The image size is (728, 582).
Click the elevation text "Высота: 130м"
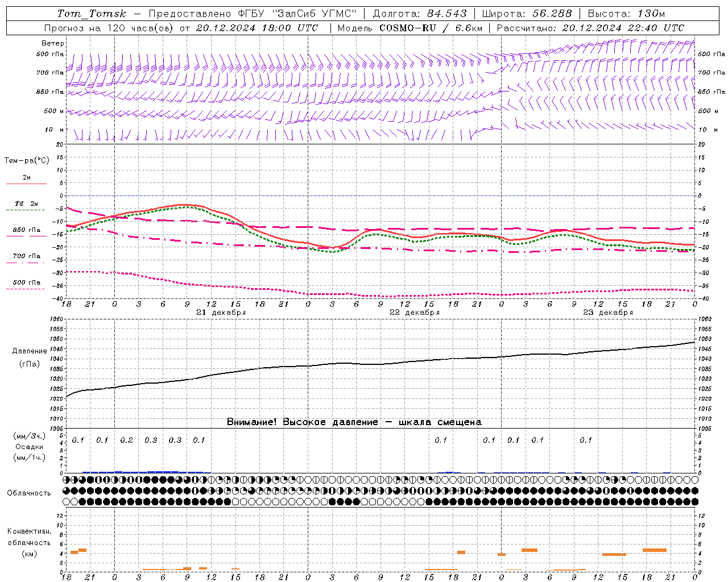point(626,14)
